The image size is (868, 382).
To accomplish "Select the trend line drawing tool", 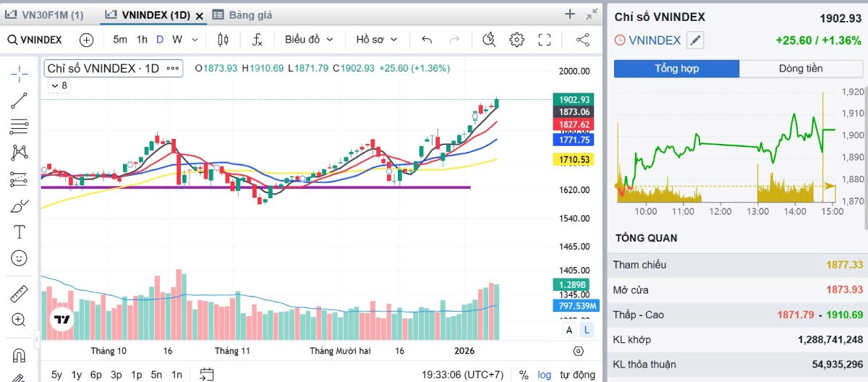I will [x=20, y=101].
